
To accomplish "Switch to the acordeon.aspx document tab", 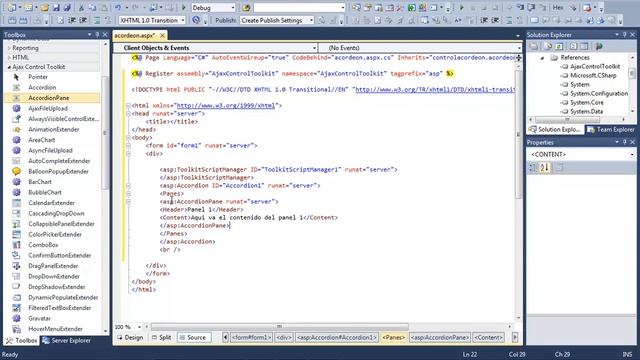I will (x=140, y=36).
